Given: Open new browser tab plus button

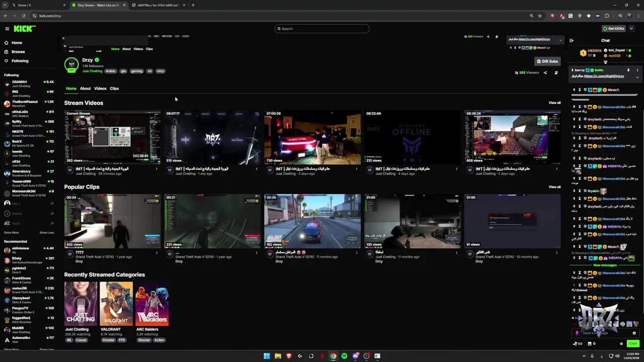Looking at the screenshot, I should coord(193,5).
